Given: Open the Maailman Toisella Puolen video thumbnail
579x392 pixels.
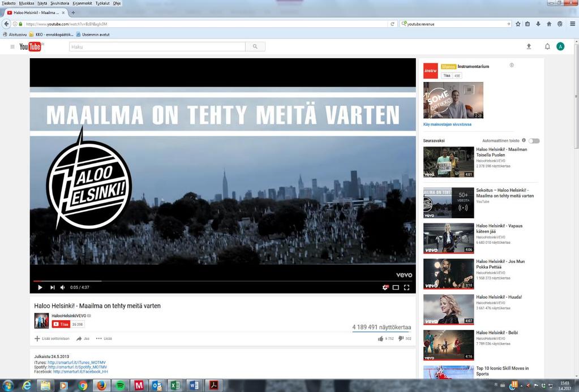Looking at the screenshot, I should pyautogui.click(x=448, y=162).
